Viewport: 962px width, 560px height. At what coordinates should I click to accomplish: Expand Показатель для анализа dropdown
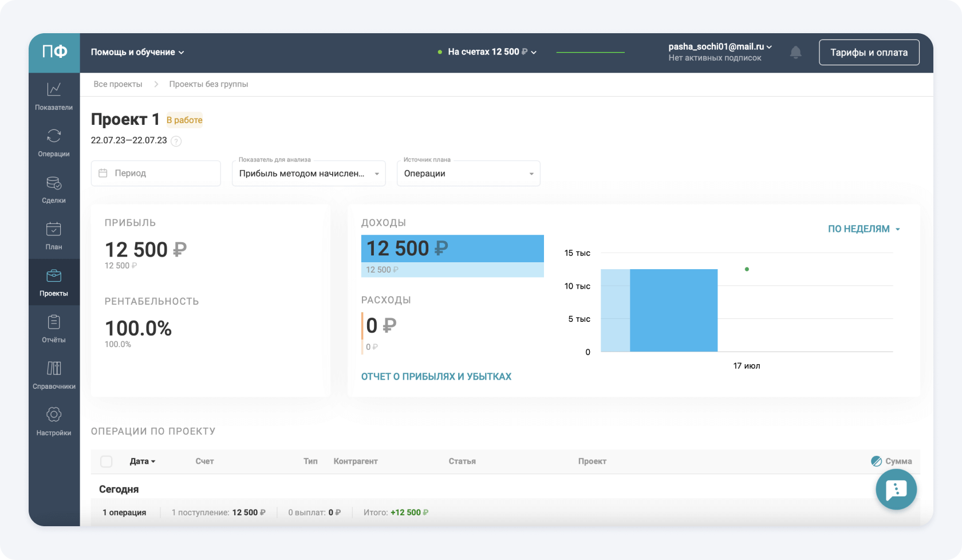(309, 173)
